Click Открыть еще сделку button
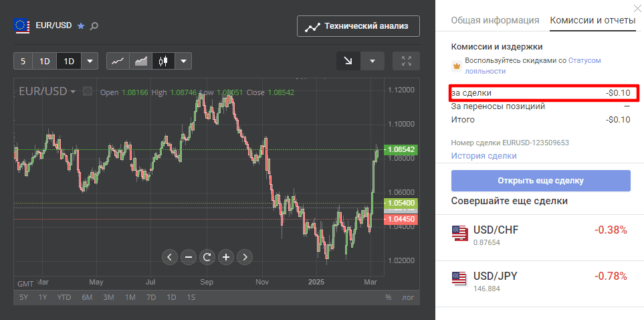The width and height of the screenshot is (644, 320). pyautogui.click(x=540, y=181)
